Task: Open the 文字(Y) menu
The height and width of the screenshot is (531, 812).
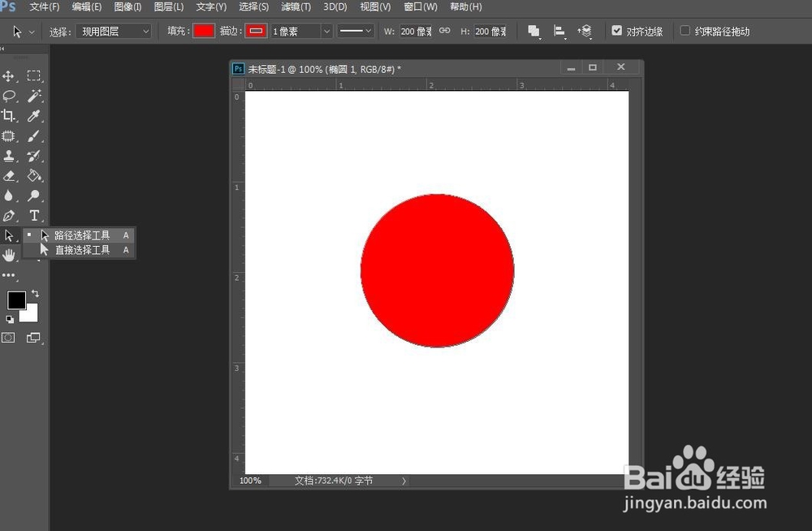Action: pos(211,6)
